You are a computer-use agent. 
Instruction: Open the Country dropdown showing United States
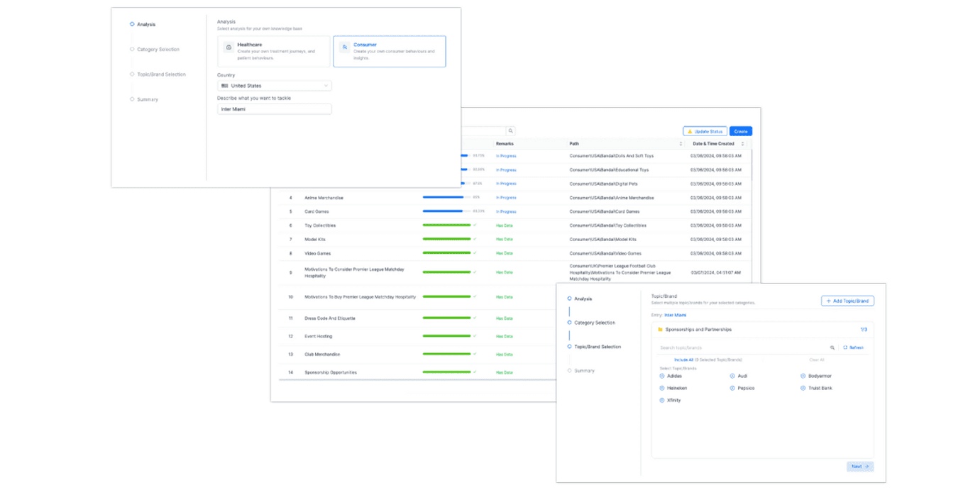[274, 86]
